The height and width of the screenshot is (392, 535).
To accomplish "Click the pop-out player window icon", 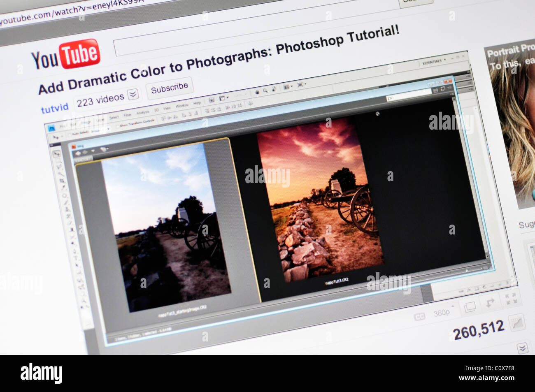I will (470, 306).
